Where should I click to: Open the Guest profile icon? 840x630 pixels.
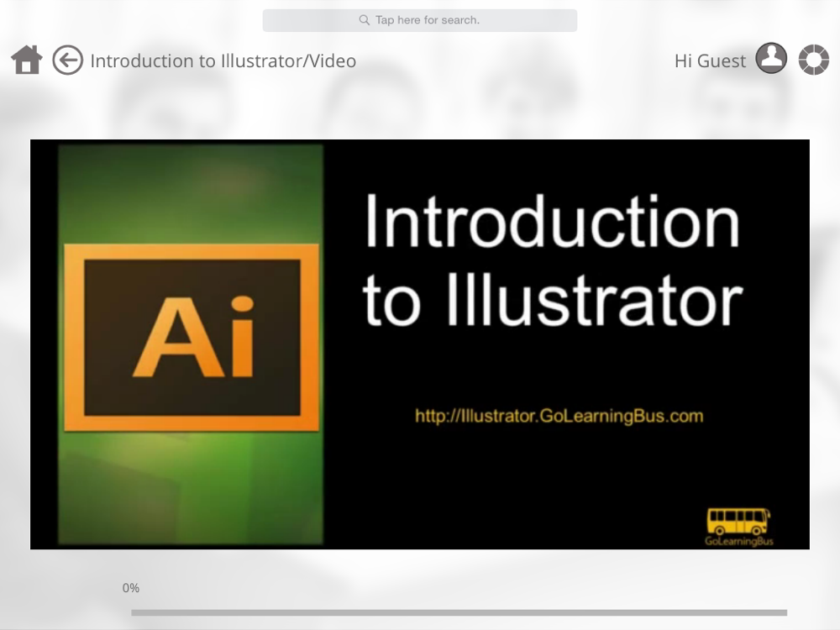(771, 58)
